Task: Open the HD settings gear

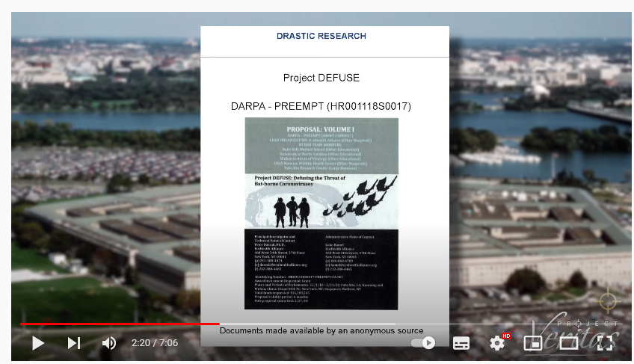Action: [x=497, y=343]
